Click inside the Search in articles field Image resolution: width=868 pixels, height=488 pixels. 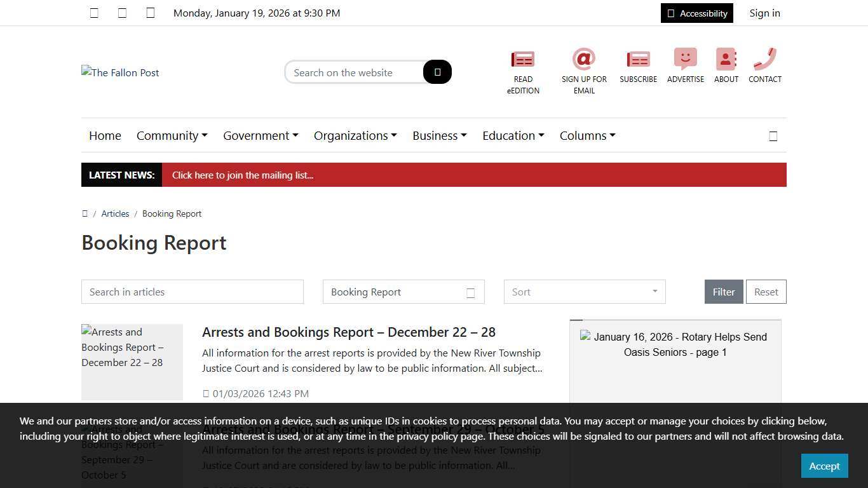click(192, 292)
